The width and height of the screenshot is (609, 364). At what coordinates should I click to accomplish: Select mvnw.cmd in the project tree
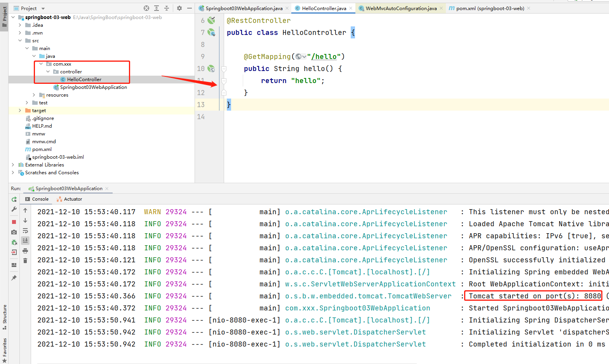40,142
